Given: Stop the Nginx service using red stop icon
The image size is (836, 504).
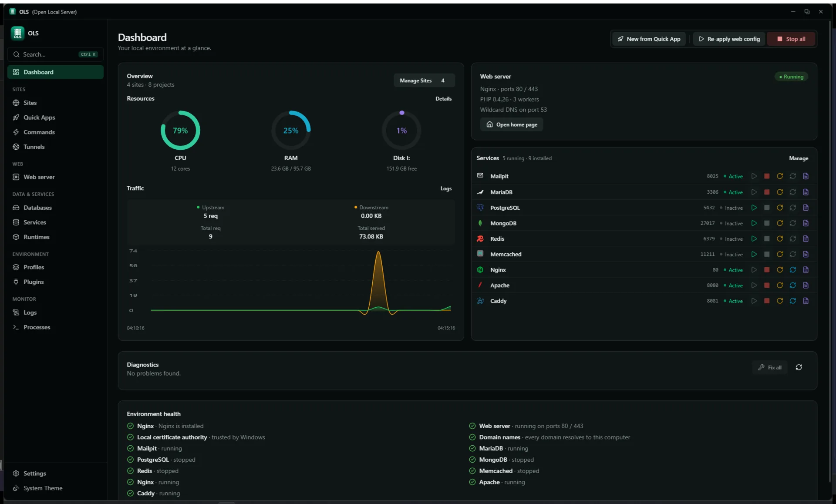Looking at the screenshot, I should coord(767,270).
